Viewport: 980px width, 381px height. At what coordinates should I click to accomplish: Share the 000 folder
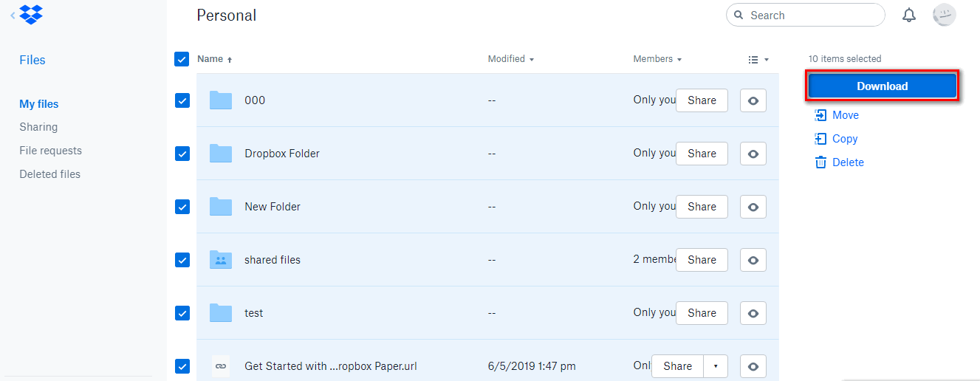click(x=702, y=100)
